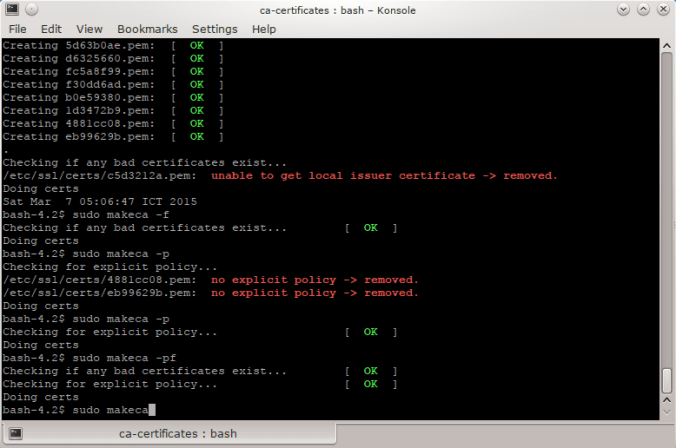The width and height of the screenshot is (676, 448).
Task: Click the terminal icon on the tab
Action: [16, 434]
